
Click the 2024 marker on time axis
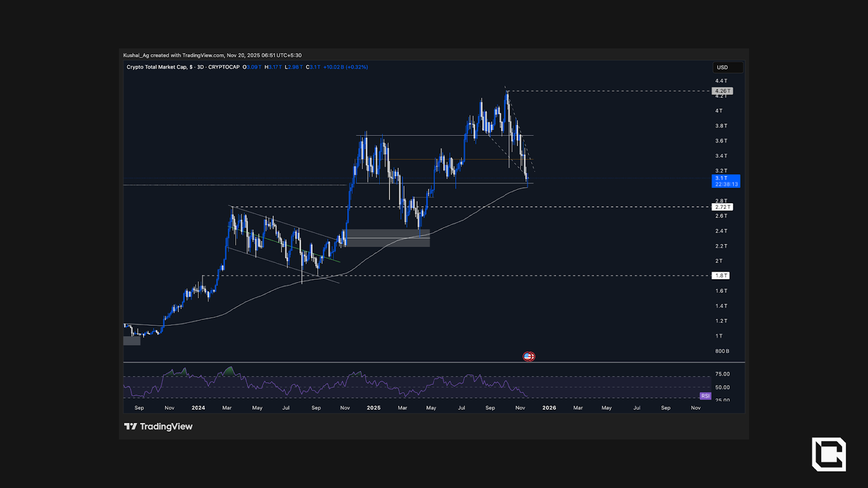(x=198, y=408)
